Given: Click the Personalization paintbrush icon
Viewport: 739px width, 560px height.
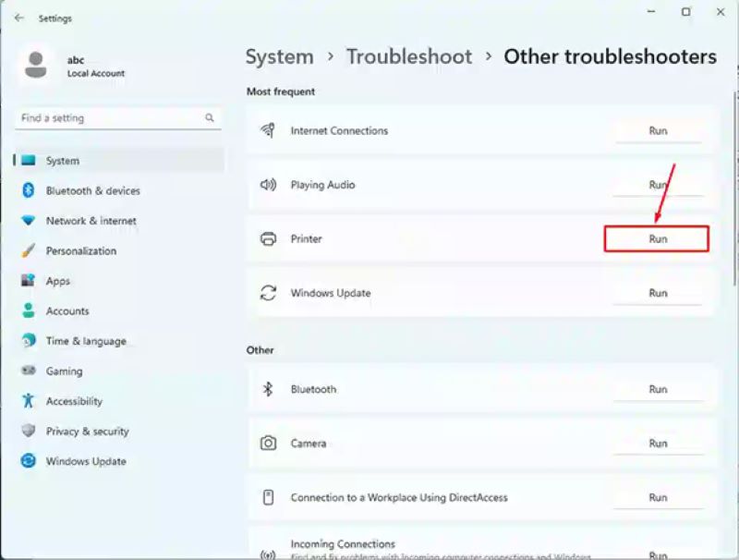Looking at the screenshot, I should click(x=29, y=250).
